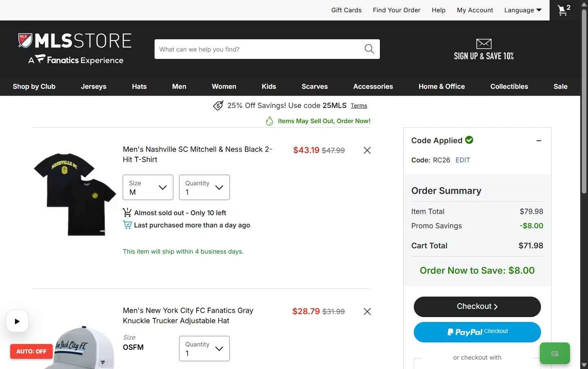Open the Size dropdown for Nashville T-Shirt
Image resolution: width=588 pixels, height=369 pixels.
[x=148, y=187]
